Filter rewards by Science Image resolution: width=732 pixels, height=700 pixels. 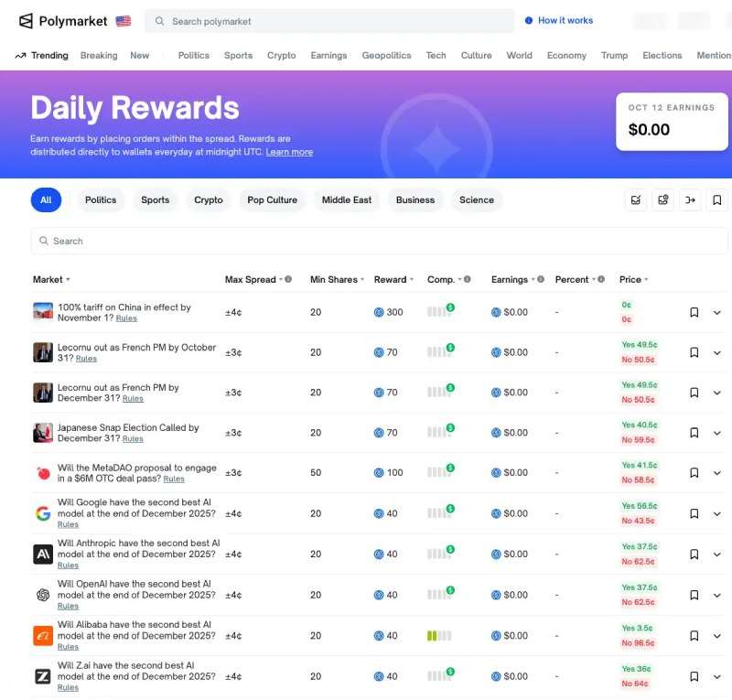476,199
